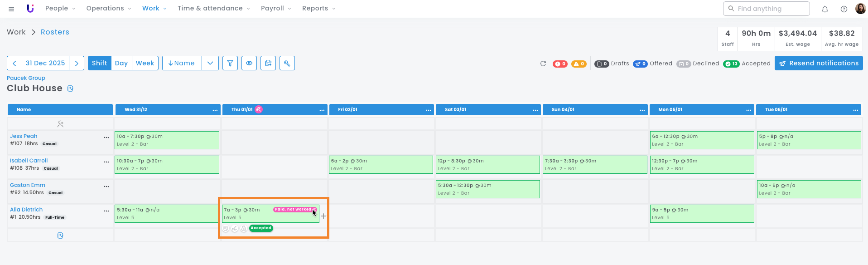Switch roster view to Week

click(145, 63)
